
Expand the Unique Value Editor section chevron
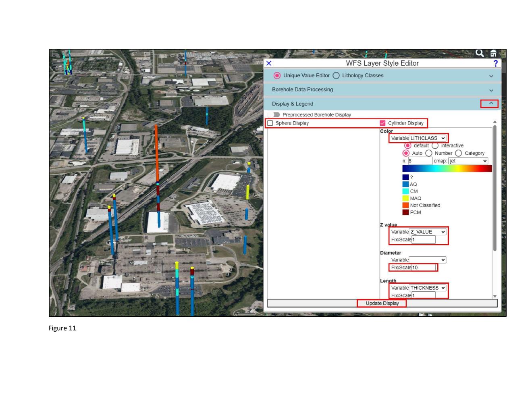(x=491, y=76)
